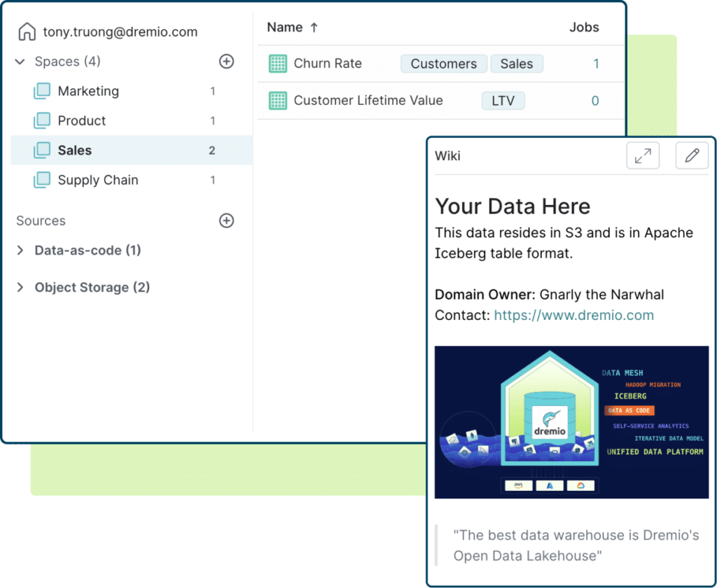
Task: Click the dataset count beside Sales space
Action: (x=211, y=150)
